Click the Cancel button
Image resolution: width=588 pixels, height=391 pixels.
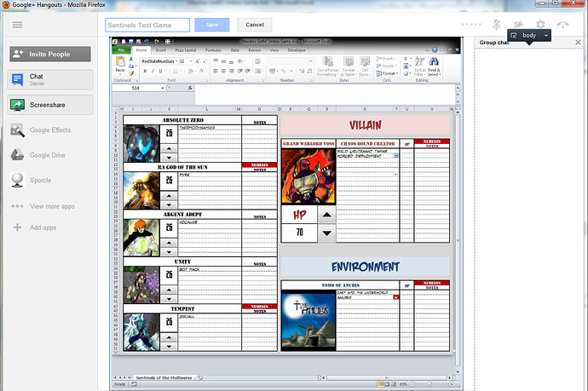[255, 25]
